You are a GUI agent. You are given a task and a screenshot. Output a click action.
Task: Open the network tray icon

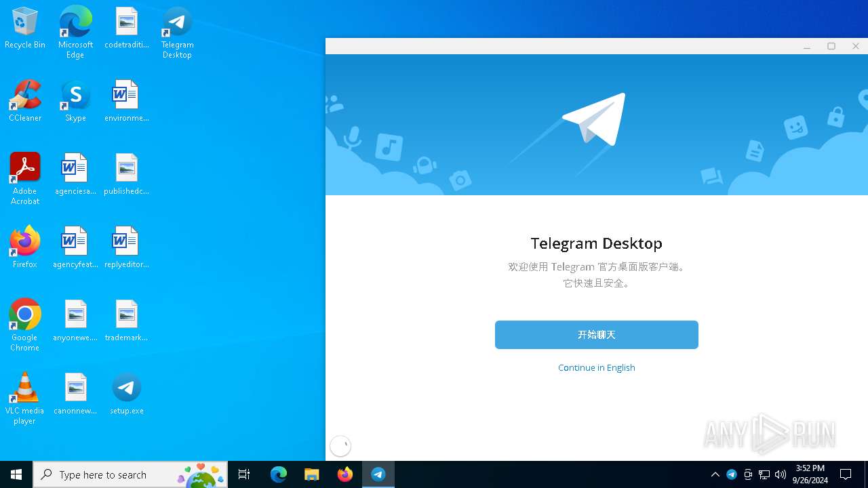tap(764, 474)
